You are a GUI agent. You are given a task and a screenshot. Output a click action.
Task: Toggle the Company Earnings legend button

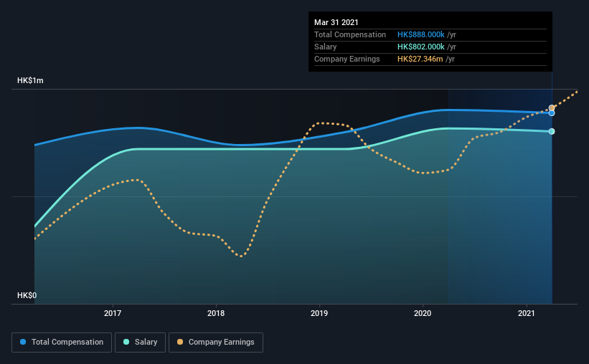pyautogui.click(x=216, y=343)
